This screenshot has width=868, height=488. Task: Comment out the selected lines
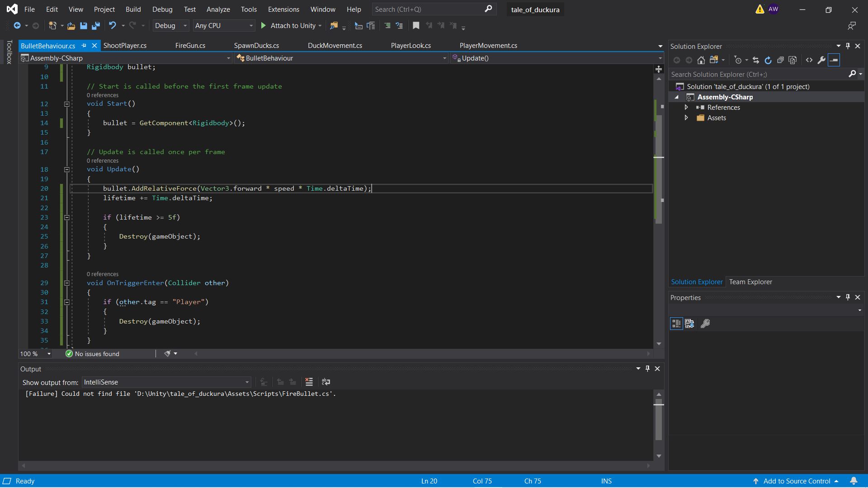point(387,26)
